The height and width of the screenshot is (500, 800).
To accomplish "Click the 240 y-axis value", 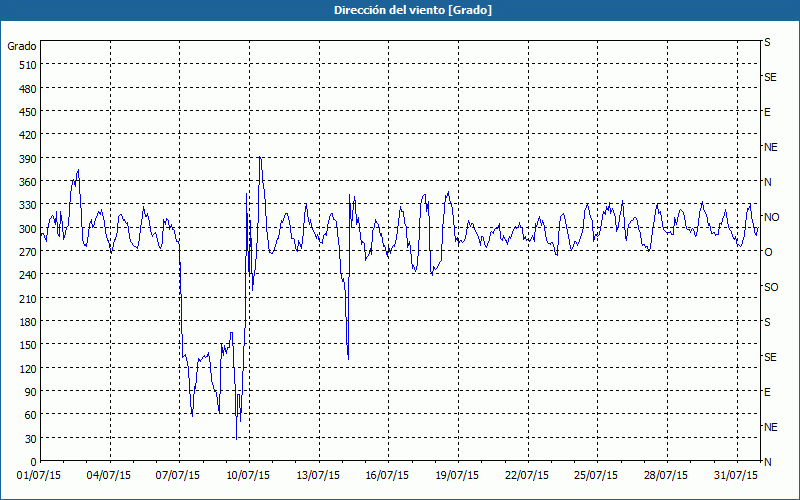I will coord(28,276).
